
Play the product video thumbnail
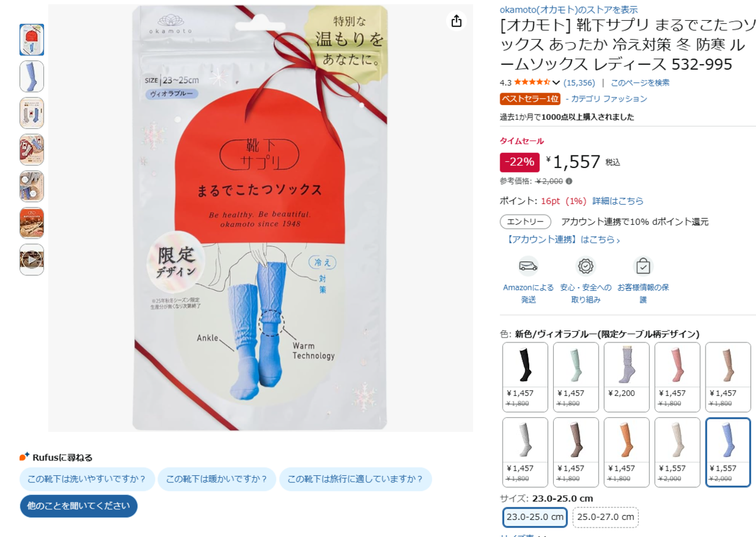(31, 259)
